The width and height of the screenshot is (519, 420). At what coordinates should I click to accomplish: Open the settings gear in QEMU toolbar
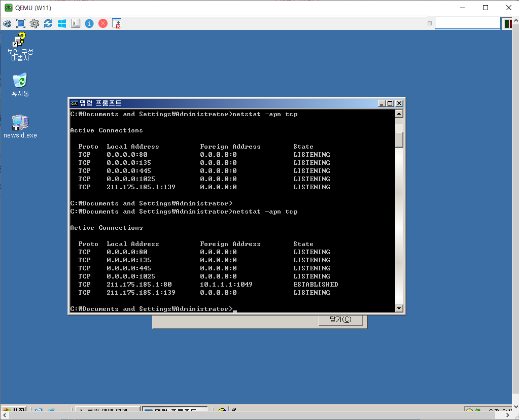click(34, 23)
